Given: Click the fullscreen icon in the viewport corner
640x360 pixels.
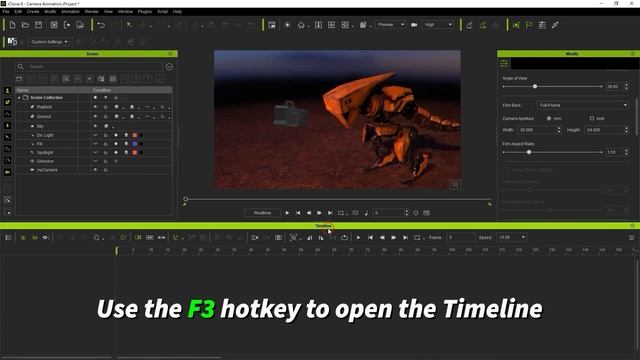Looking at the screenshot, I should click(x=456, y=184).
